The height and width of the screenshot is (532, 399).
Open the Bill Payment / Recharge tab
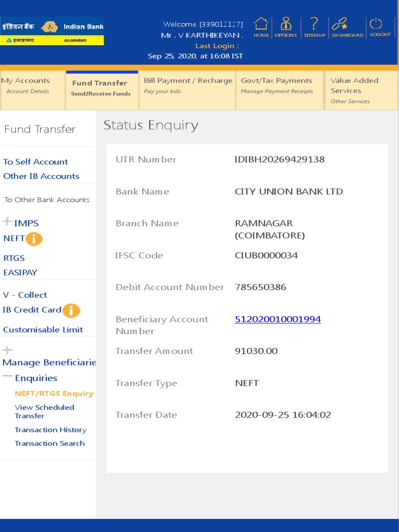click(x=187, y=90)
